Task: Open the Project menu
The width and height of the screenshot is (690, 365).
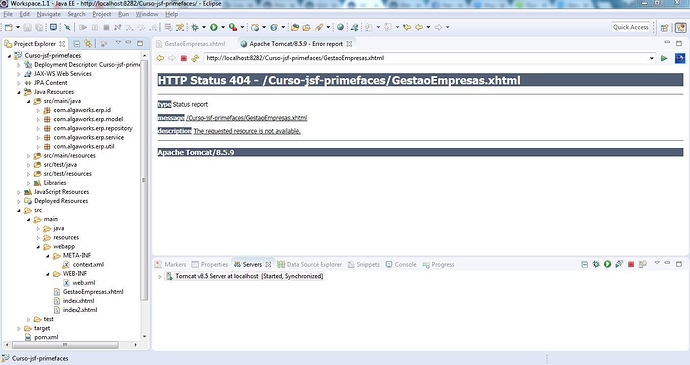Action: (x=102, y=14)
